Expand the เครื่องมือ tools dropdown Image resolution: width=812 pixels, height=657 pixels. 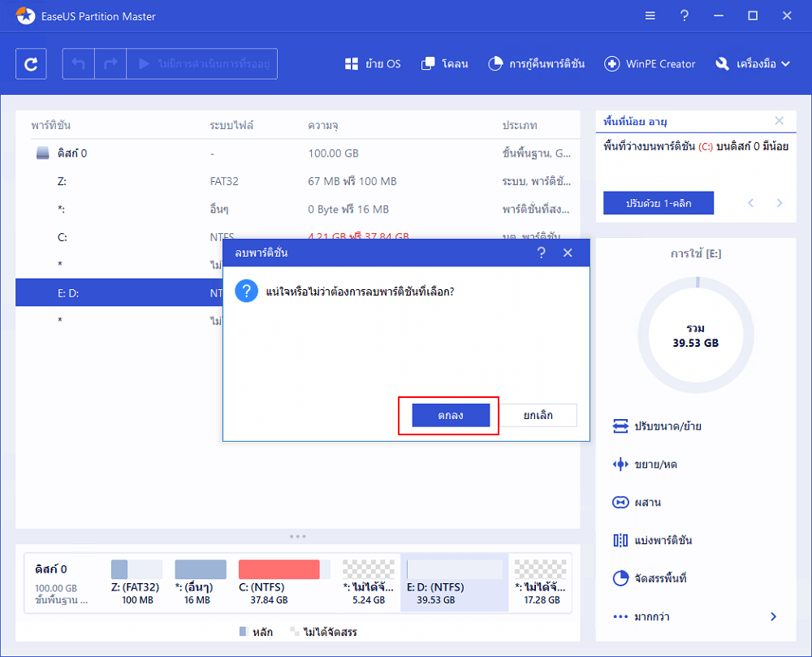pyautogui.click(x=753, y=63)
